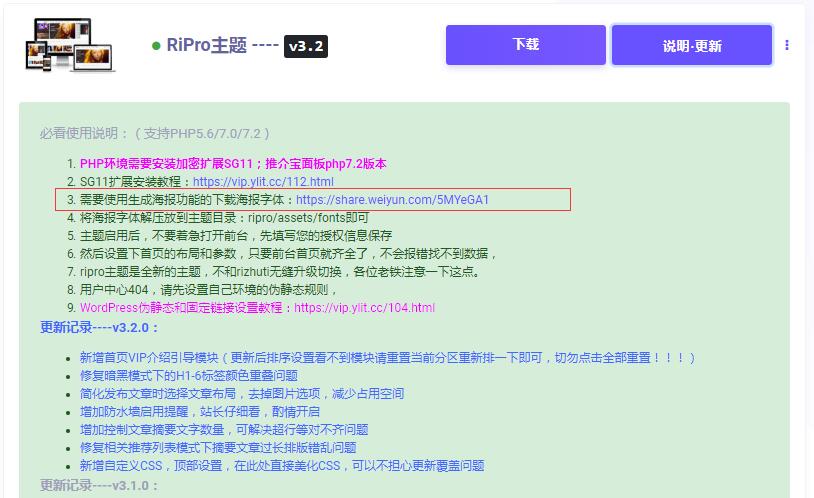Viewport: 814px width, 498px height.
Task: Click the 简化发布文章时选择文章布局 changelog item
Action: pos(241,394)
